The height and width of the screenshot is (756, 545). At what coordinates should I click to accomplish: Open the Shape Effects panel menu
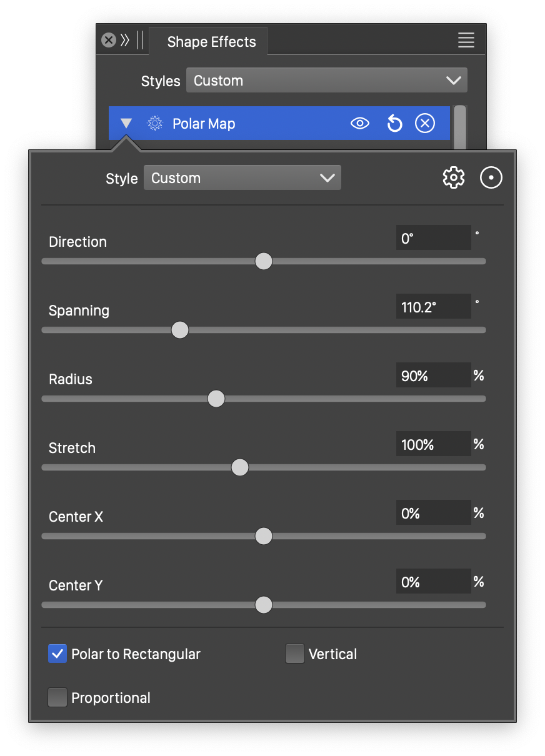pos(466,41)
